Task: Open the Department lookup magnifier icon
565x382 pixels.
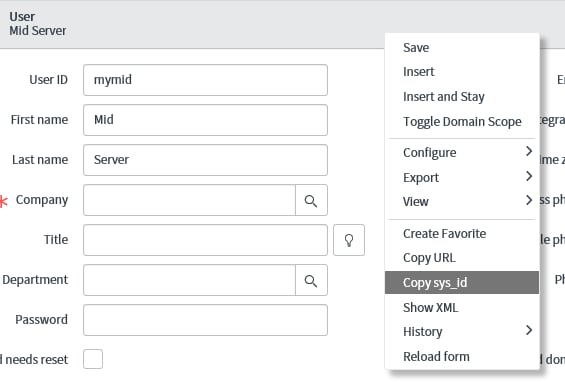Action: point(311,280)
